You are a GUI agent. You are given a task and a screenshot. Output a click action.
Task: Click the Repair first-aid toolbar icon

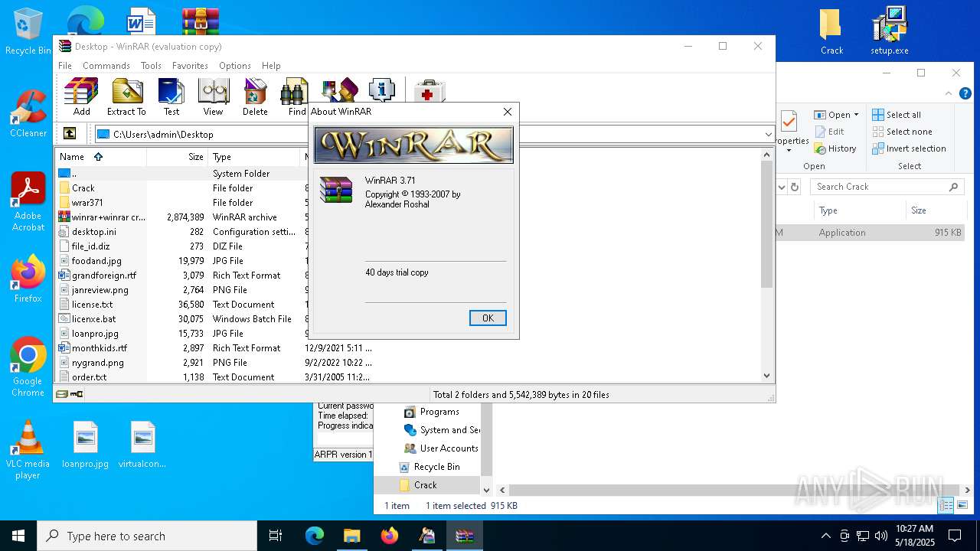[x=430, y=91]
